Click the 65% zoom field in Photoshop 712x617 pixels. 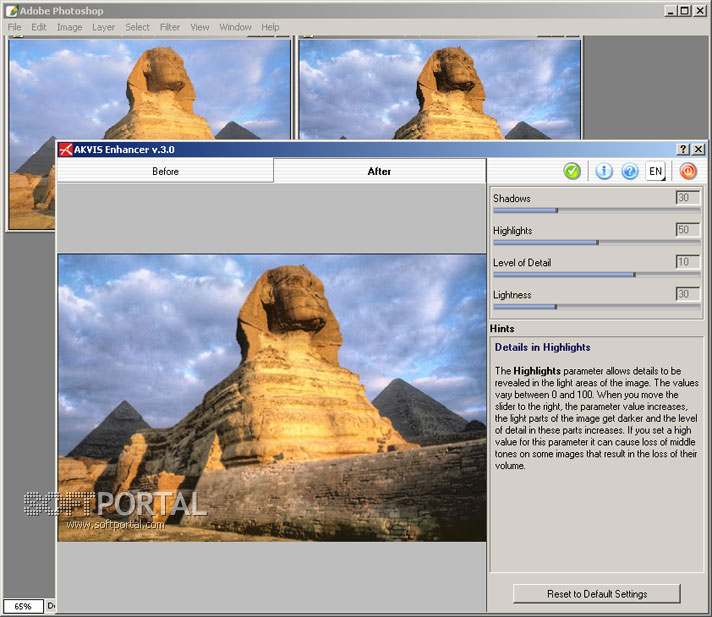coord(23,606)
